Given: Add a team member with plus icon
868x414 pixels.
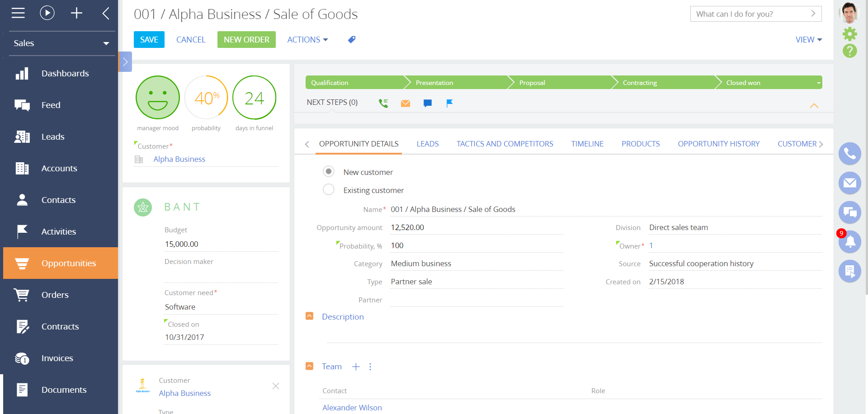Looking at the screenshot, I should [x=356, y=367].
